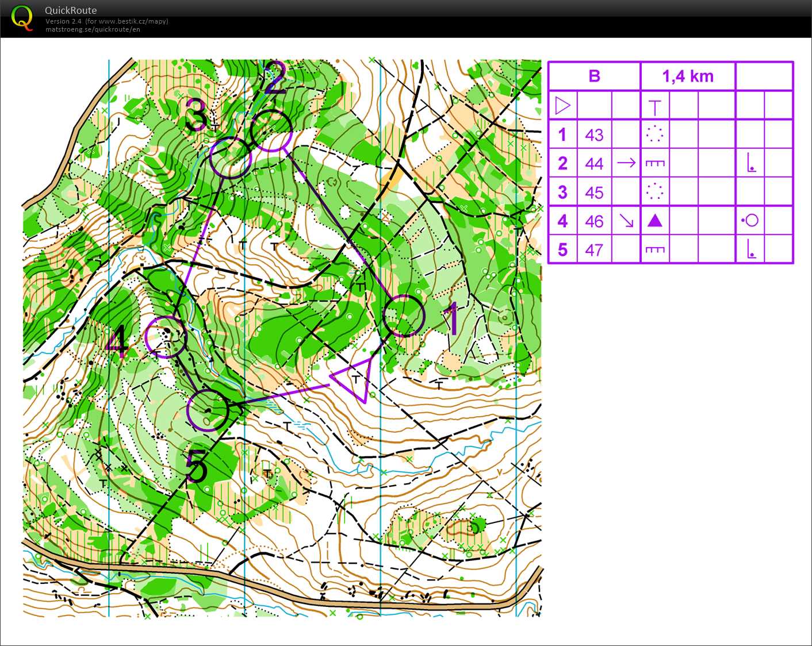Screen dimensions: 812x646
Task: Select the boulder field symbol in row 1
Action: [654, 134]
